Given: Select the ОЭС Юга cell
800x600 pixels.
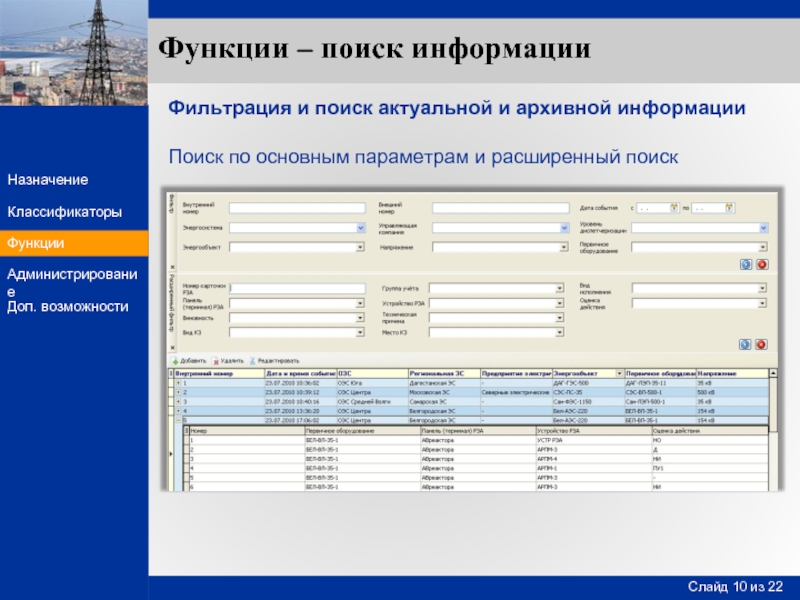Looking at the screenshot, I should 372,383.
